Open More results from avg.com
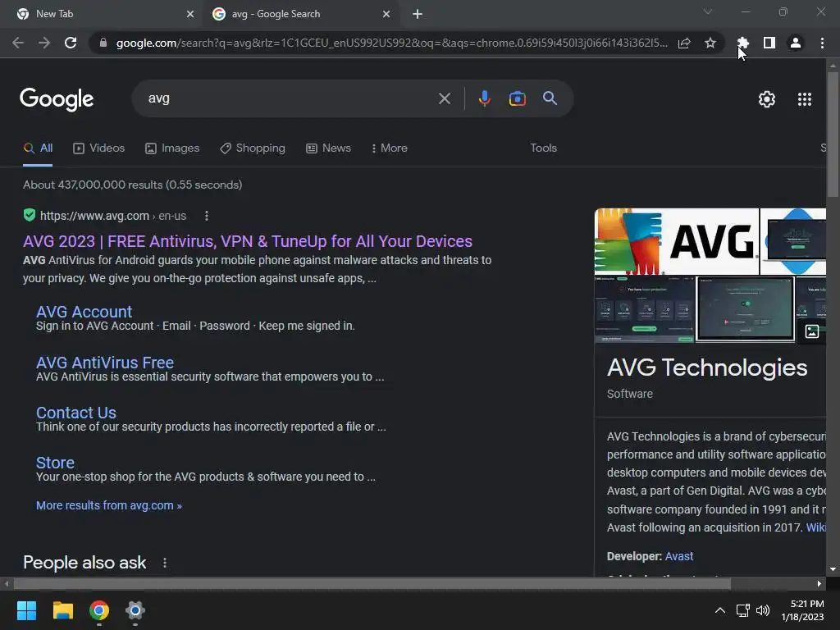 click(109, 505)
